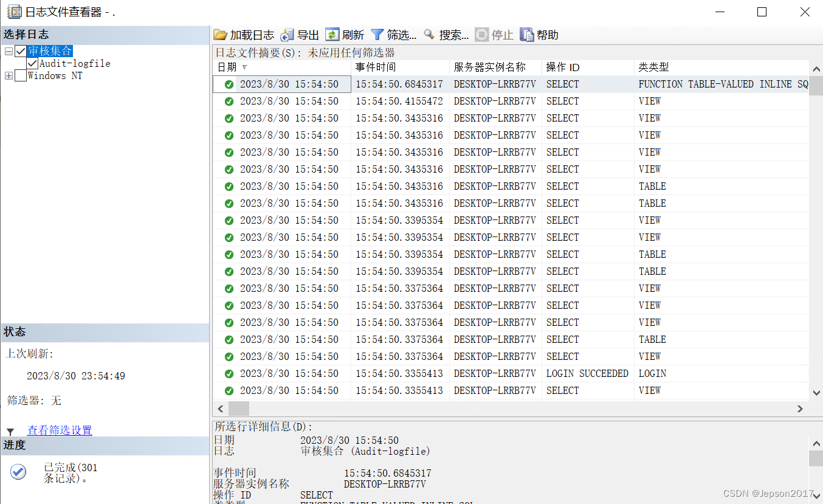This screenshot has width=823, height=504.
Task: Enable the Windows NT checkbox
Action: [x=21, y=76]
